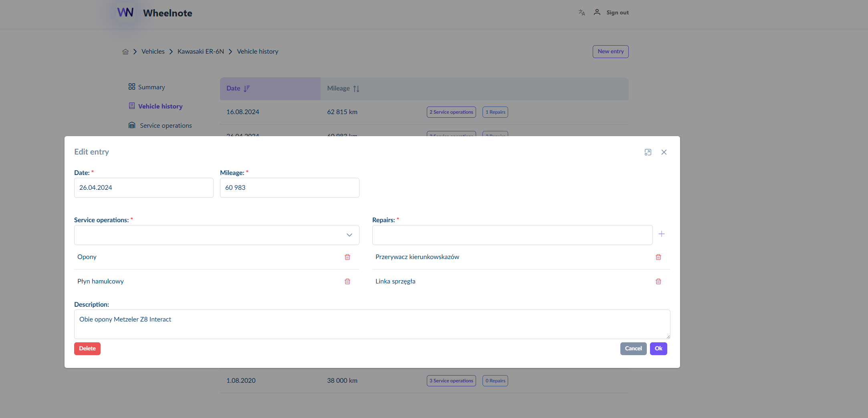Close the Edit entry dialog
This screenshot has height=418, width=868.
click(x=664, y=152)
